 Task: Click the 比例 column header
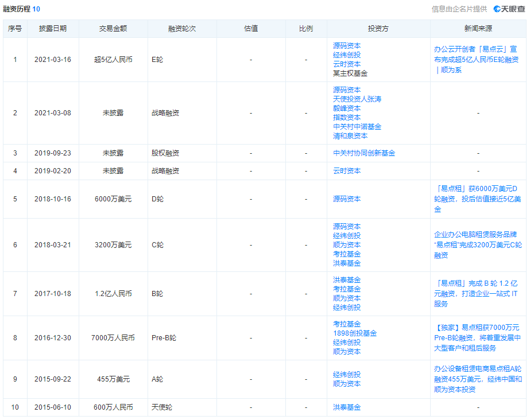[x=306, y=29]
